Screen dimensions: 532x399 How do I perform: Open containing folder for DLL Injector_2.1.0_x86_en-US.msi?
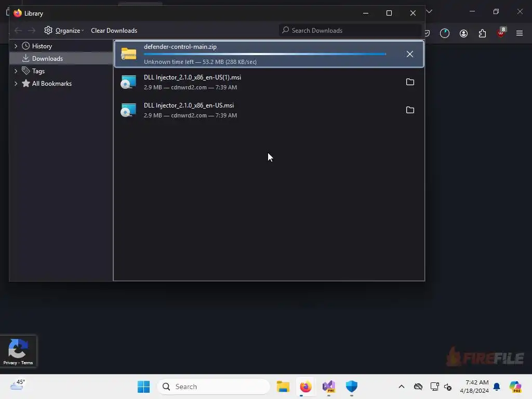click(x=410, y=110)
